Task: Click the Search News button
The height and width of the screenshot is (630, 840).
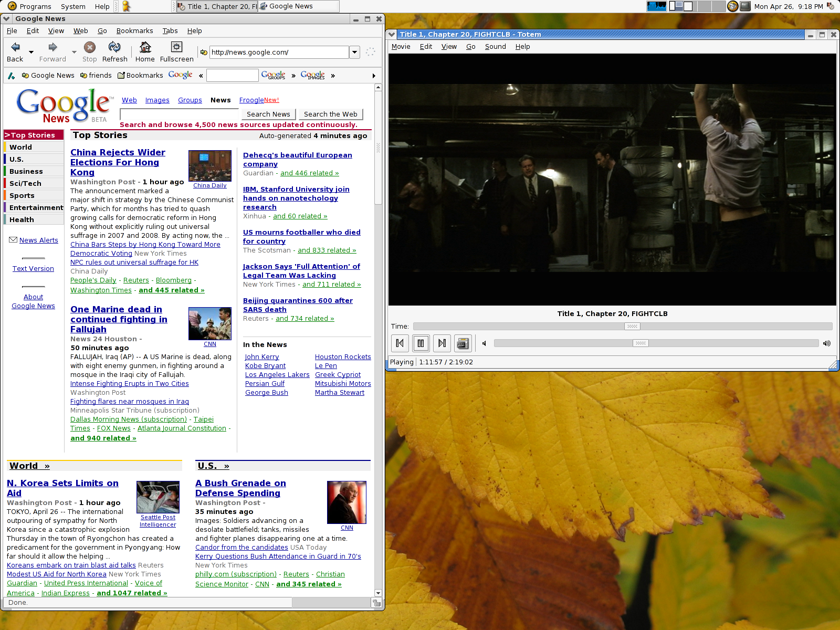Action: pos(268,114)
